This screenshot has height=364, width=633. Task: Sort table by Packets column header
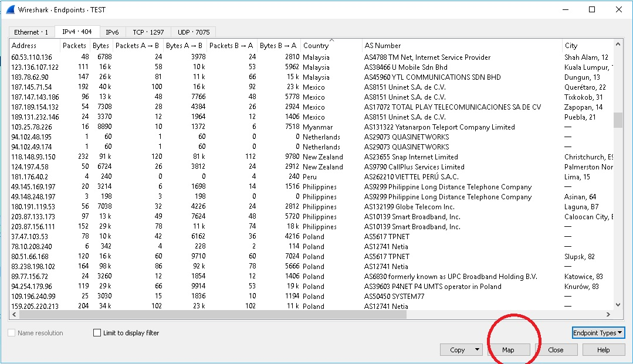74,46
